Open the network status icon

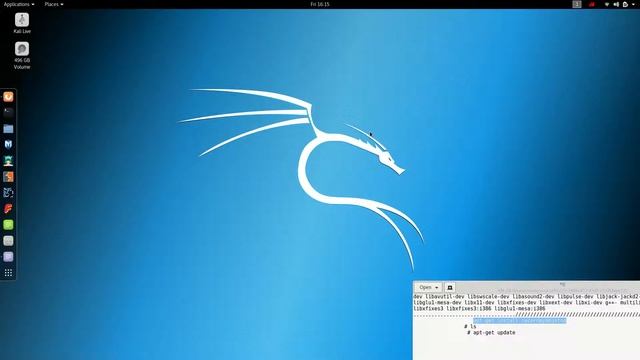607,4
